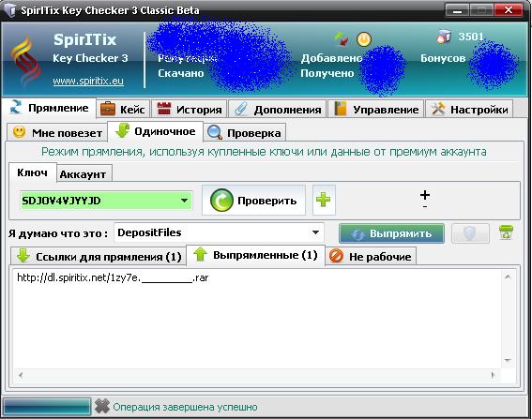
Task: Switch to the Прямление tab
Action: [x=49, y=108]
